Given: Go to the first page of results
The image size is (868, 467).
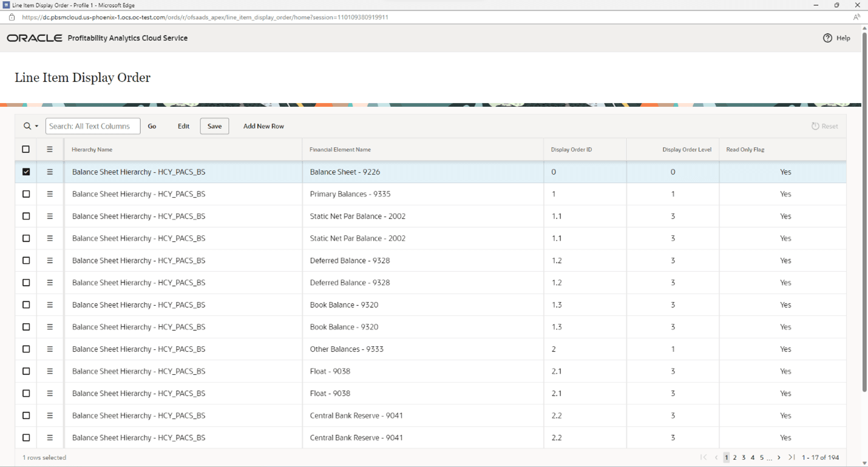Looking at the screenshot, I should click(x=704, y=457).
